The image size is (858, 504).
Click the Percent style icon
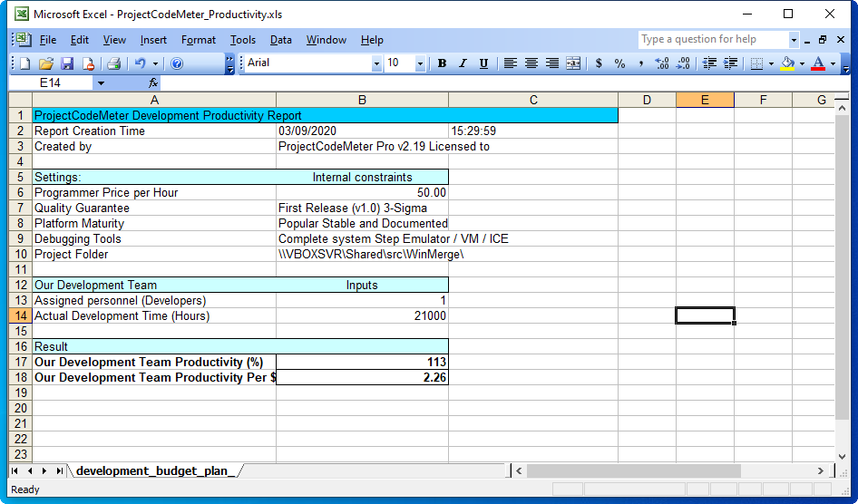click(x=619, y=63)
